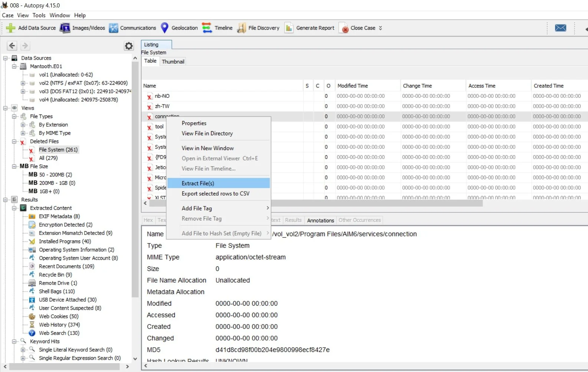This screenshot has height=372, width=588.
Task: Open the Add File Tag submenu
Action: [219, 209]
